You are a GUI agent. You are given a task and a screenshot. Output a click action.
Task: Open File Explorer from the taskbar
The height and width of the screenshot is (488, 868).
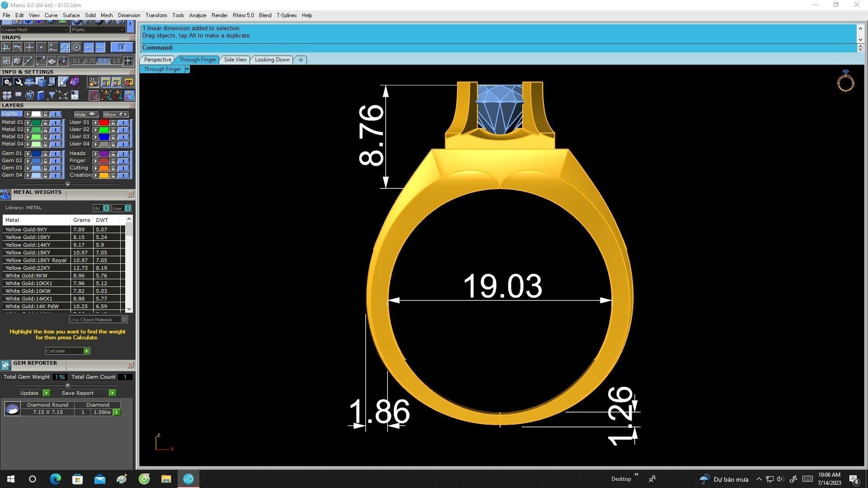(166, 479)
